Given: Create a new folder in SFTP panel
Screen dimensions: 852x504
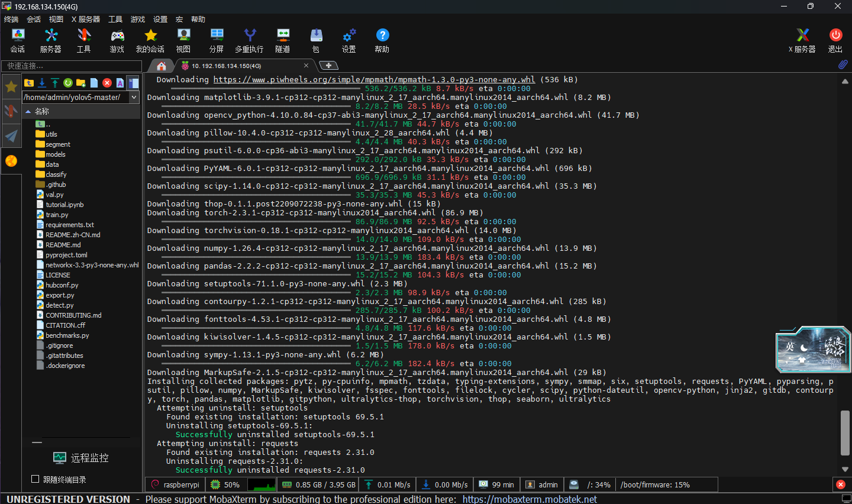Looking at the screenshot, I should 81,83.
